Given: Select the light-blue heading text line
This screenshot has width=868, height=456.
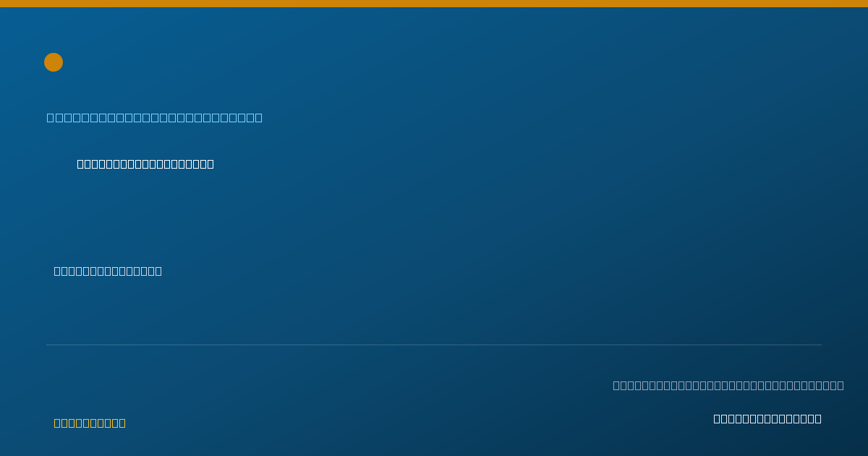Looking at the screenshot, I should coord(155,117).
